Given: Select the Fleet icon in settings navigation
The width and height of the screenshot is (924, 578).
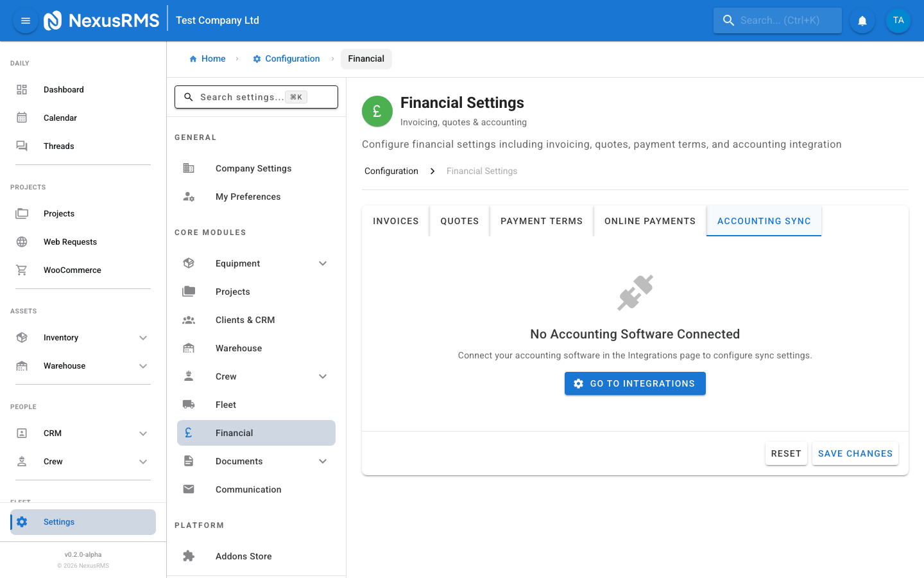Looking at the screenshot, I should coord(189,404).
